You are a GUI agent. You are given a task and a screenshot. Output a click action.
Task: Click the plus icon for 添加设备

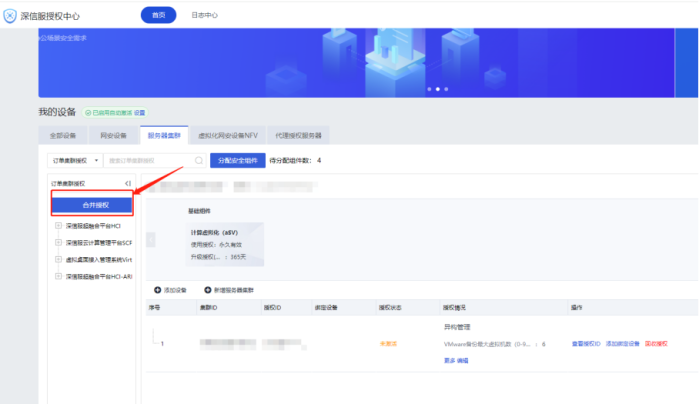(157, 289)
